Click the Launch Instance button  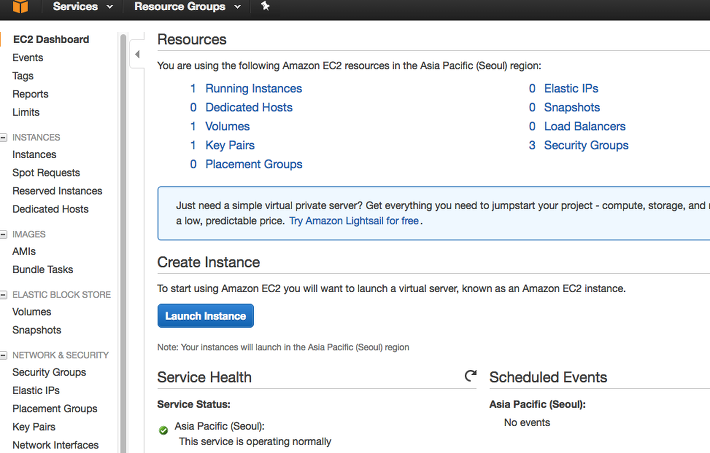coord(206,316)
